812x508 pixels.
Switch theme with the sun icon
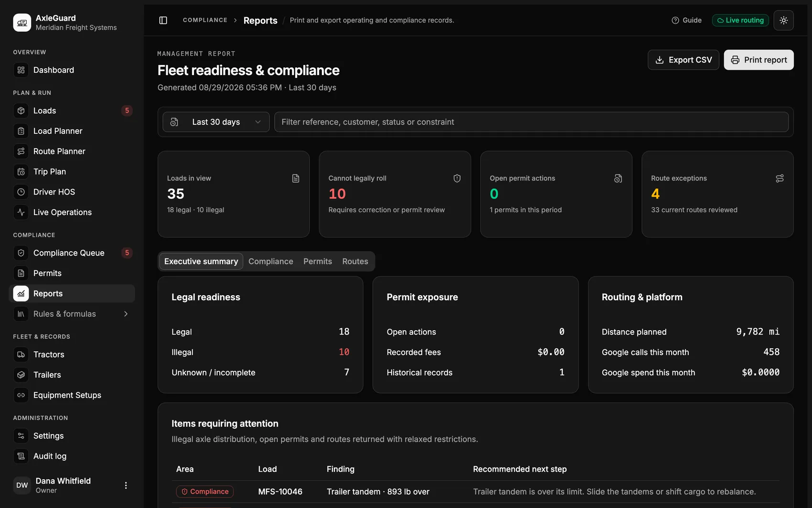783,20
